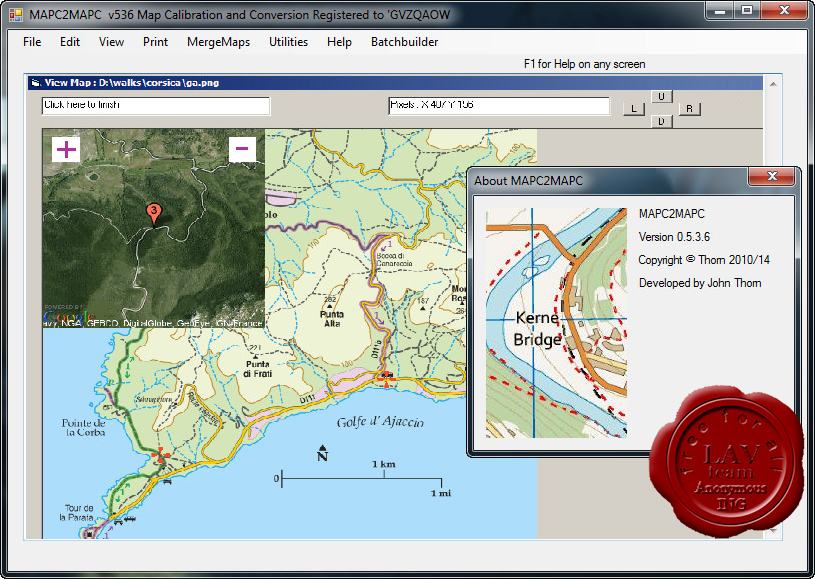Click the 'Punta Alta' map label
The height and width of the screenshot is (579, 815).
pos(332,319)
